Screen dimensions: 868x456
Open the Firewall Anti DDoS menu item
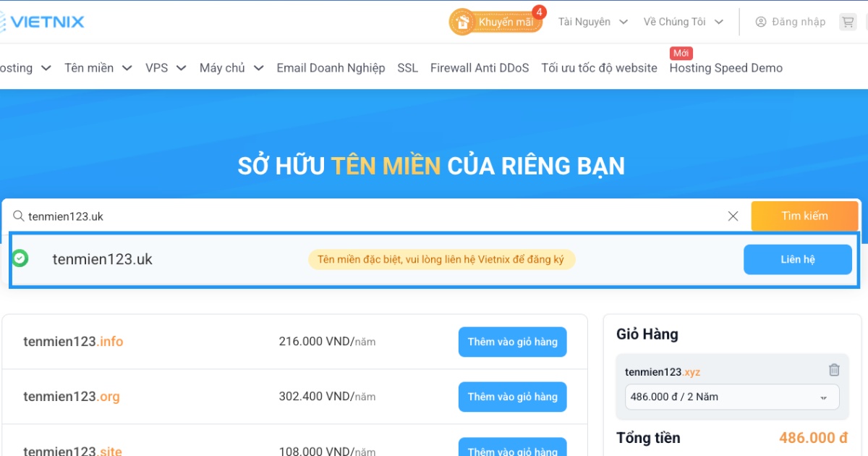[480, 67]
